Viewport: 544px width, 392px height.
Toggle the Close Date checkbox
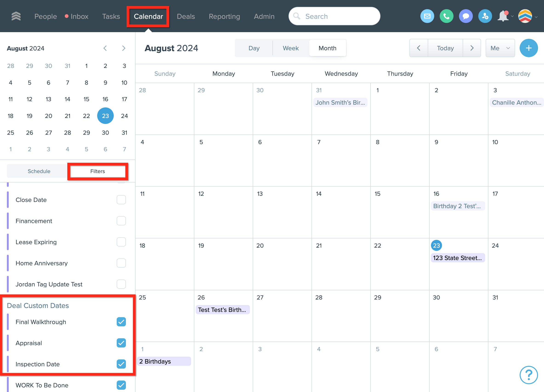(x=121, y=200)
